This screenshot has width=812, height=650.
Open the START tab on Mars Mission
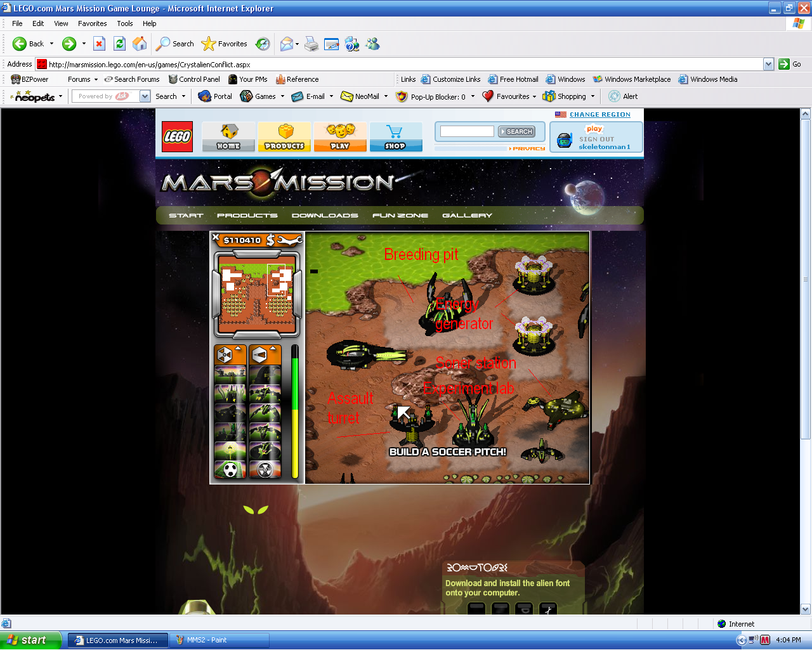(x=186, y=216)
